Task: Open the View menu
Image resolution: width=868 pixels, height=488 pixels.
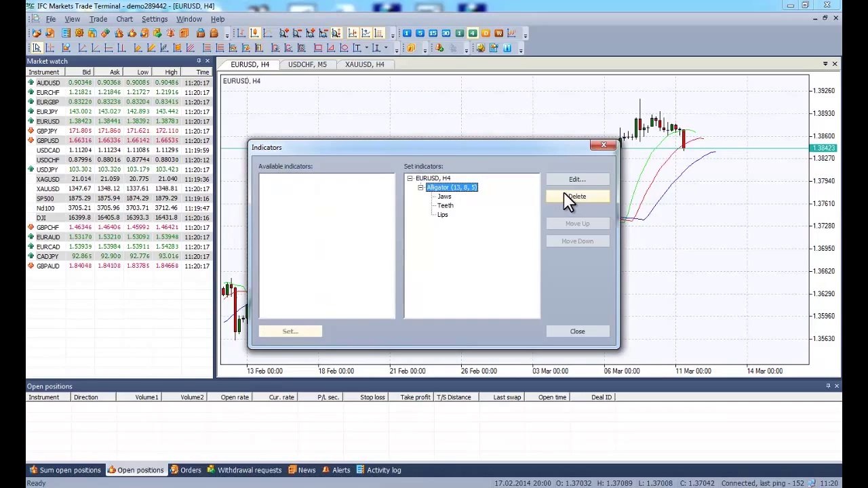Action: 72,19
